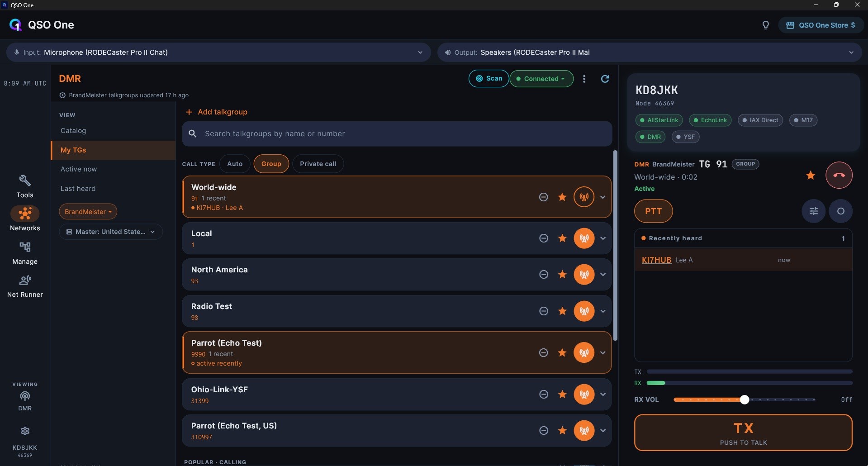The height and width of the screenshot is (466, 868).
Task: Expand the World-wide talkgroup row chevron
Action: [x=603, y=197]
